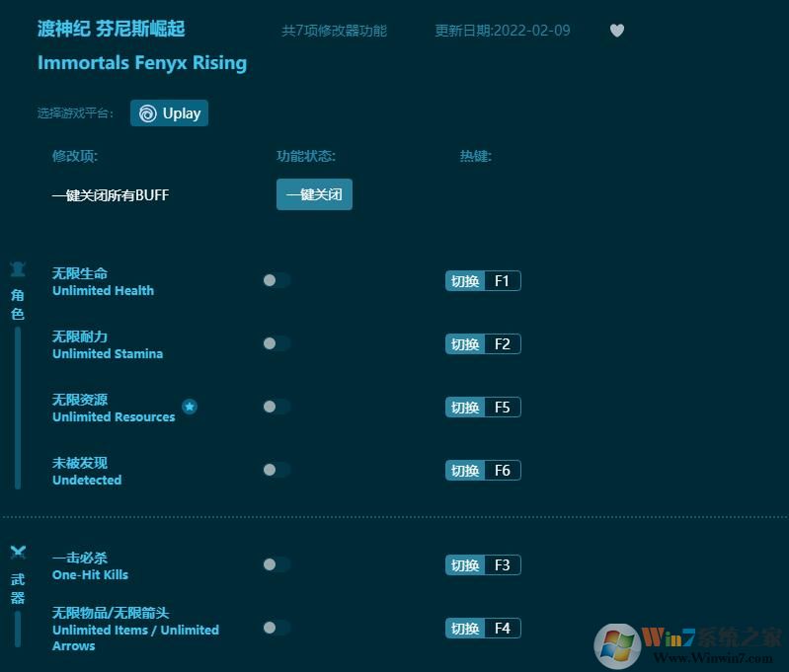
Task: Select the Uplay platform button
Action: pyautogui.click(x=169, y=113)
